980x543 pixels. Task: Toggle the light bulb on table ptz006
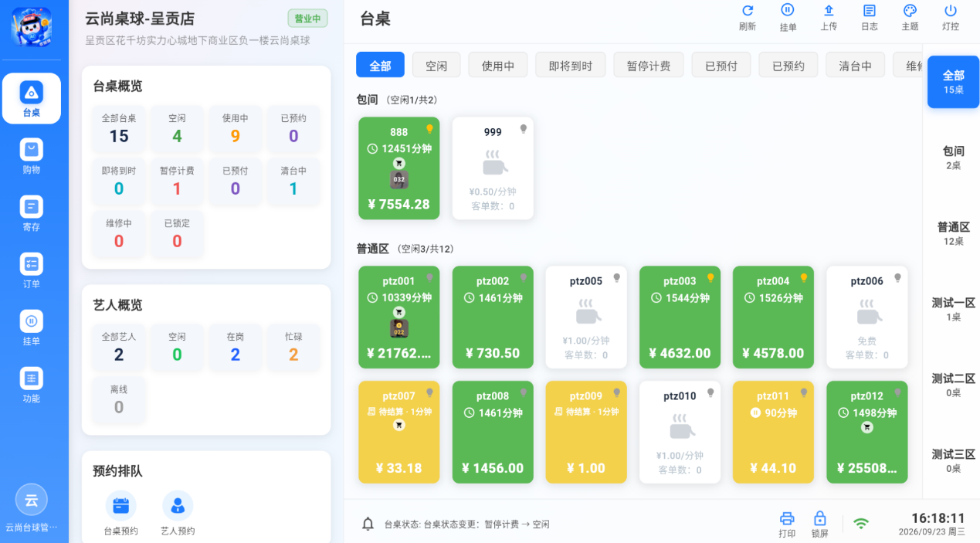pos(897,278)
